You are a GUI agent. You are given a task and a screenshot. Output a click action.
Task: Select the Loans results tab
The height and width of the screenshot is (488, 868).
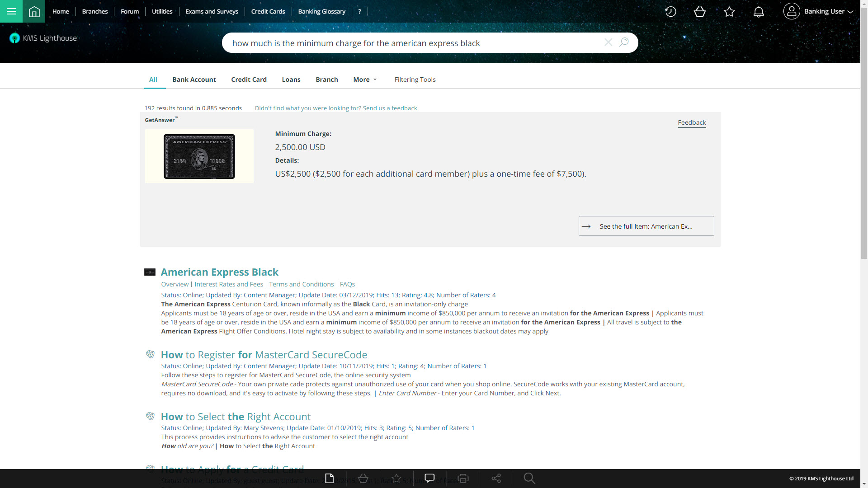291,80
